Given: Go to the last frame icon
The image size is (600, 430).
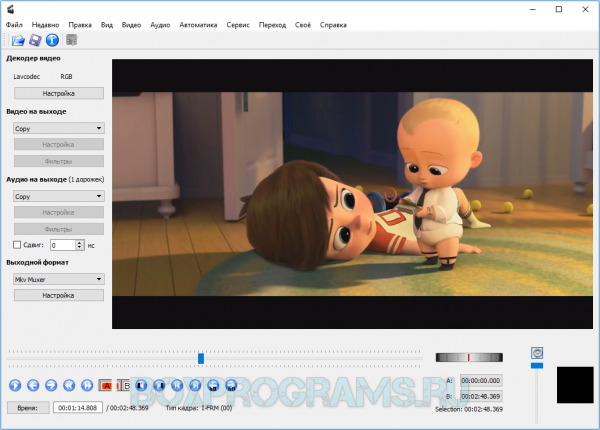Looking at the screenshot, I should coord(195,385).
